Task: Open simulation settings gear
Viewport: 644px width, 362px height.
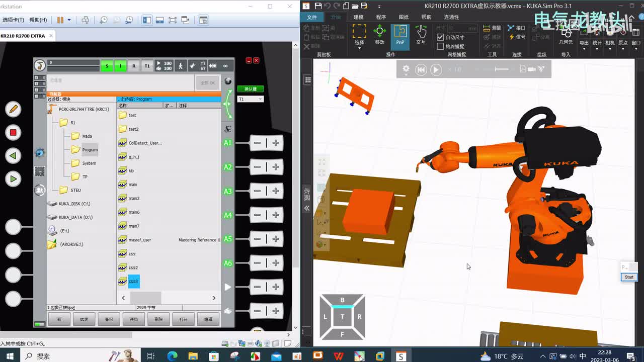Action: pos(406,69)
